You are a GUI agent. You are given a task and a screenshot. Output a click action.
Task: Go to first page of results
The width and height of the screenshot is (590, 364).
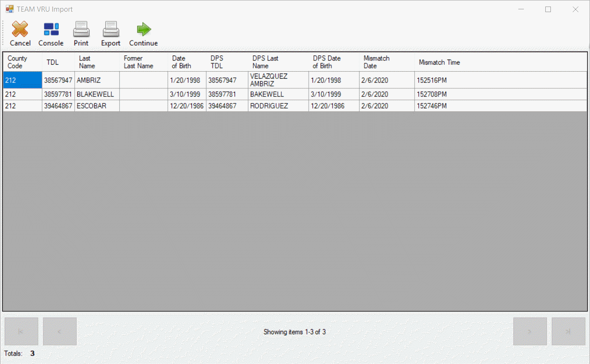click(x=21, y=331)
